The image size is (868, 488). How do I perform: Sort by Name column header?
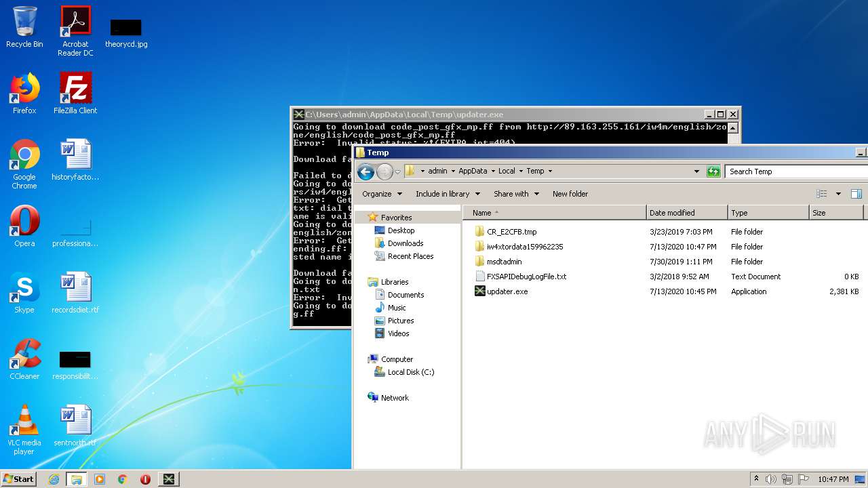(555, 213)
